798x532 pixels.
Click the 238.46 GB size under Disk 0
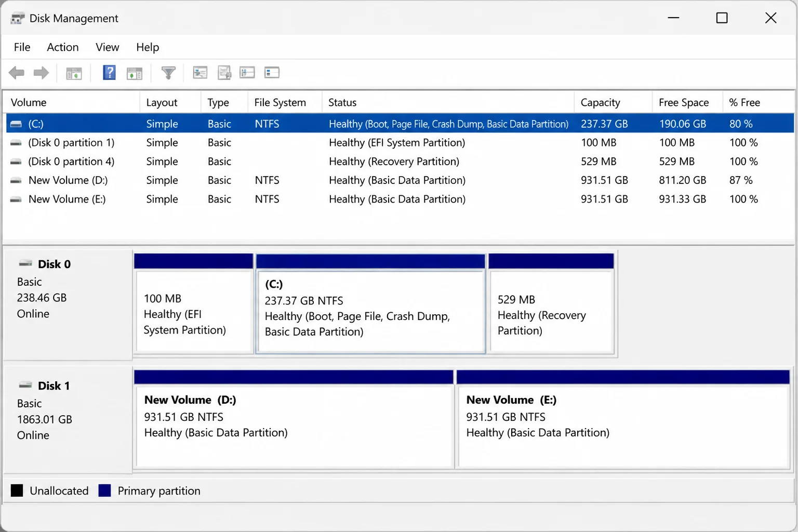click(42, 298)
